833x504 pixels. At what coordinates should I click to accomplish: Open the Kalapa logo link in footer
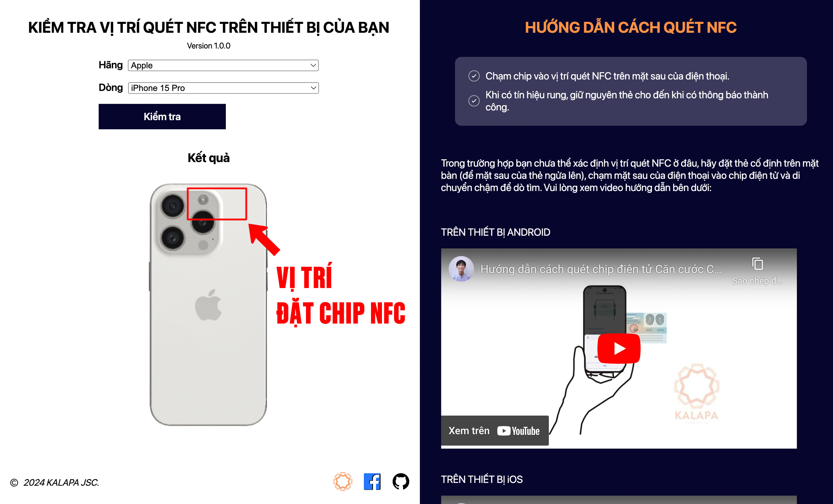click(343, 481)
